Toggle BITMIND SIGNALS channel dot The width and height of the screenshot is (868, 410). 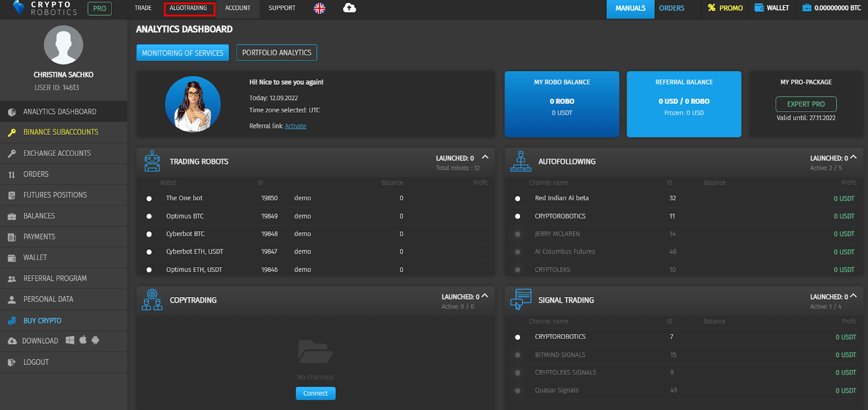coord(518,355)
